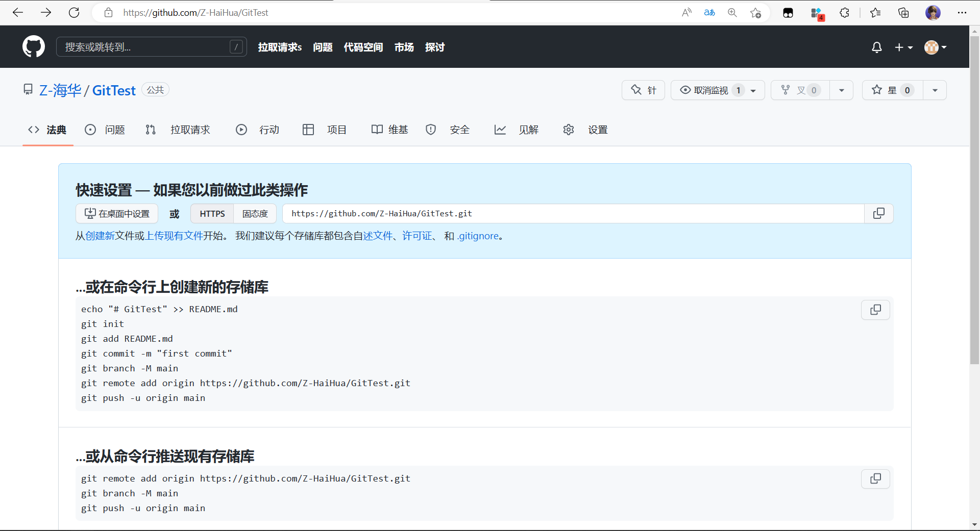This screenshot has width=980, height=531.
Task: Open the browser profile avatar
Action: coord(933,13)
